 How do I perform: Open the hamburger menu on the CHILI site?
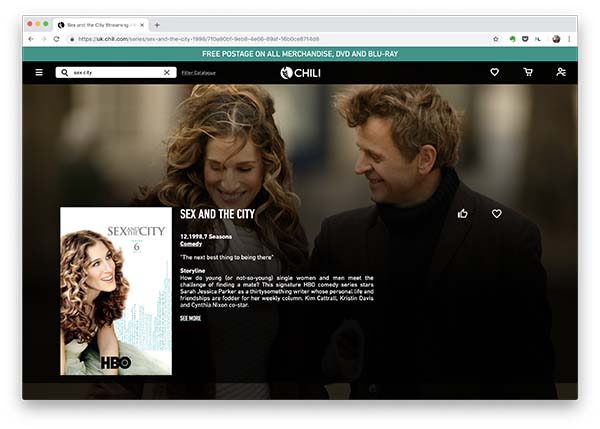[x=39, y=72]
